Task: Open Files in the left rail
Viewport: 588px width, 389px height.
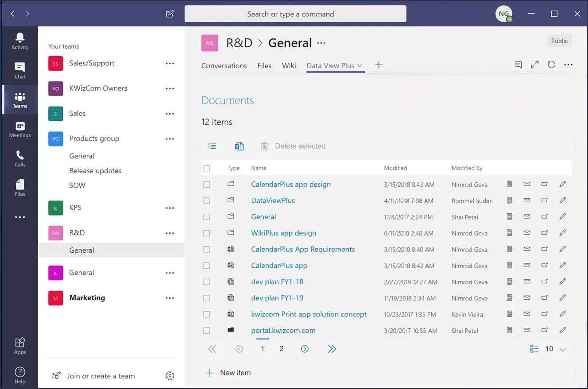Action: pyautogui.click(x=20, y=188)
